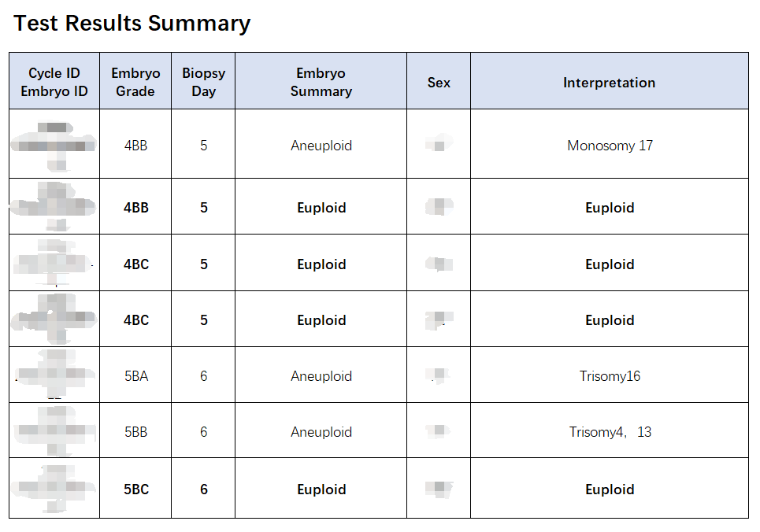
Task: Select the Aneuploid summary in the Monosomy 17 row
Action: 321,146
